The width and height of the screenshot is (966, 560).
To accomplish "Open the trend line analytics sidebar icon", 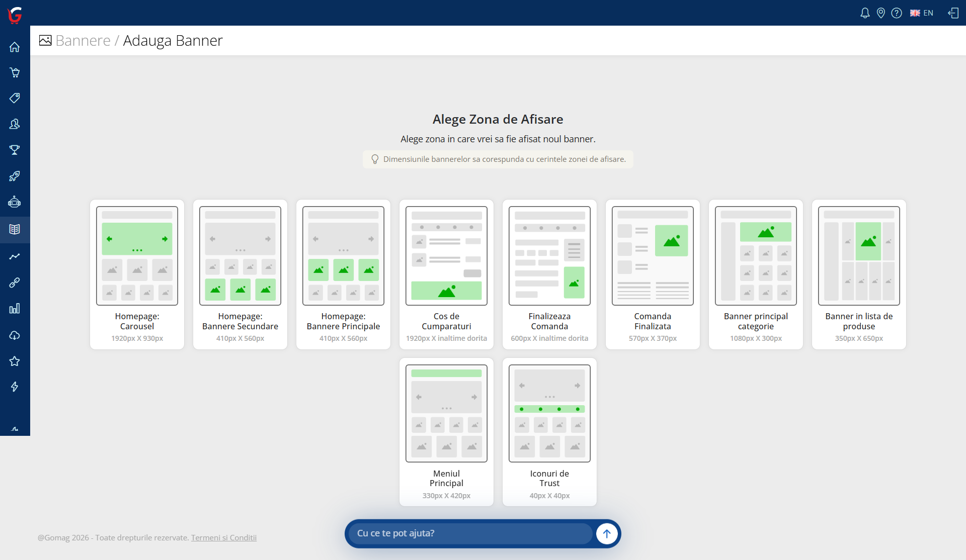I will tap(15, 256).
